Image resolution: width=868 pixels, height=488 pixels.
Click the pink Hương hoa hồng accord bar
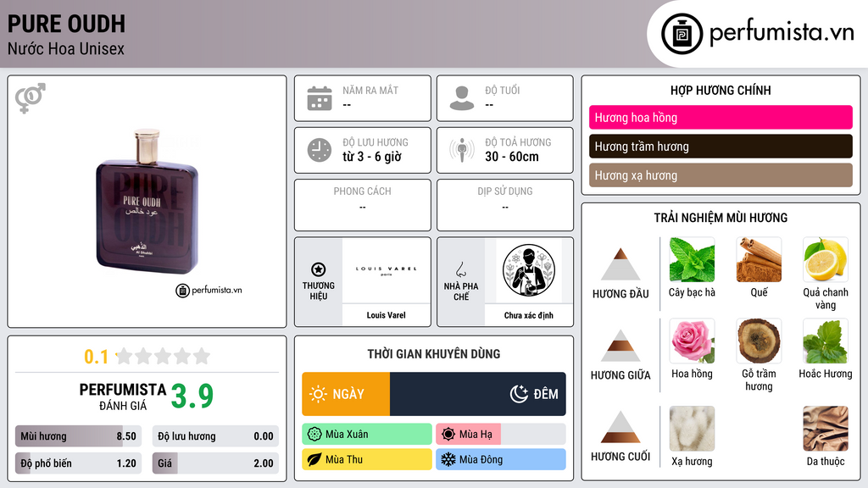pyautogui.click(x=721, y=117)
